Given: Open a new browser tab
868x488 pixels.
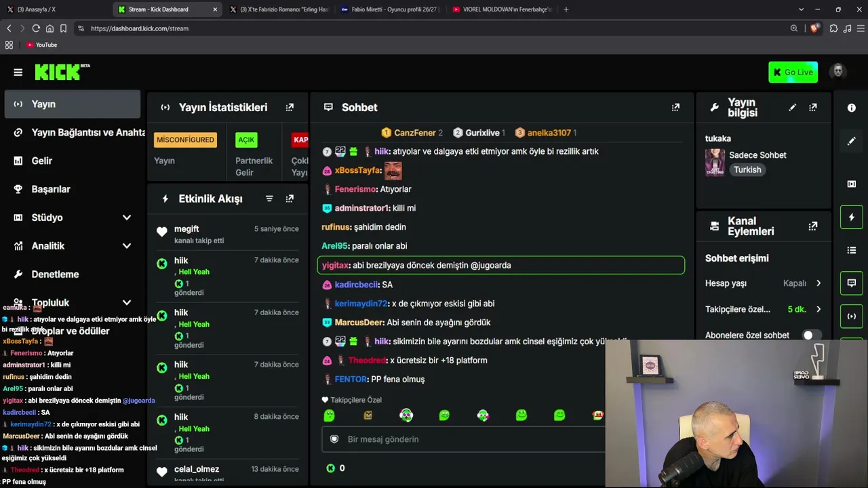Looking at the screenshot, I should [566, 9].
